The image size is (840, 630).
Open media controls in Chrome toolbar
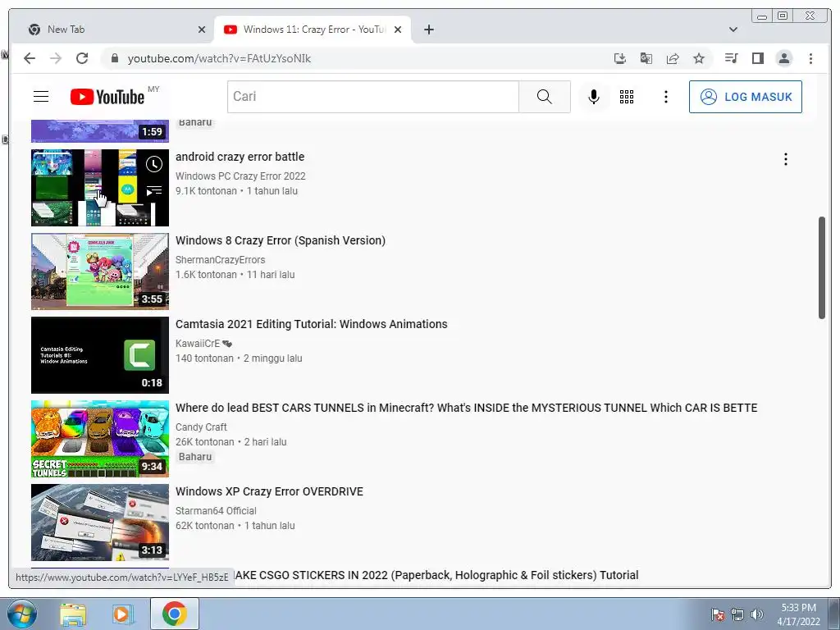(731, 58)
